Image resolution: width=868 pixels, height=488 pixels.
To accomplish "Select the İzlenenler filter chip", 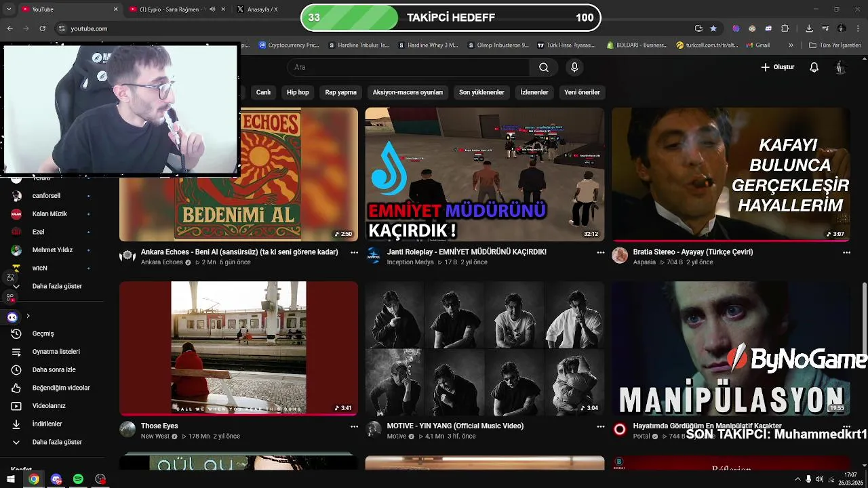I will pos(534,92).
